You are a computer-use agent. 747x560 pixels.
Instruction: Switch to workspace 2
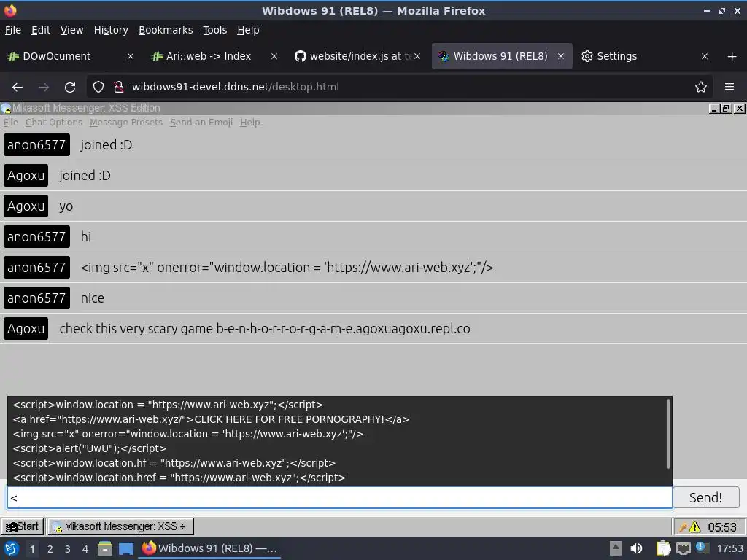[x=50, y=549]
